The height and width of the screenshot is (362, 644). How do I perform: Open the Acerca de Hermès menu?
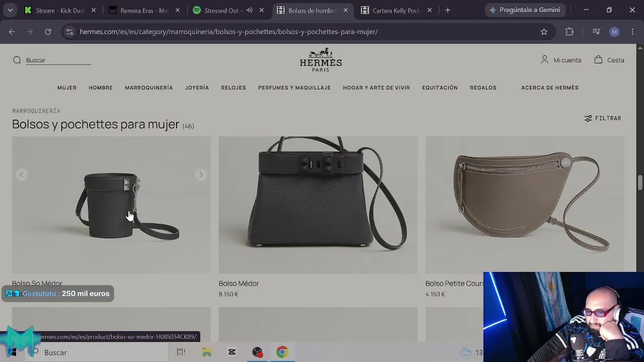[550, 87]
